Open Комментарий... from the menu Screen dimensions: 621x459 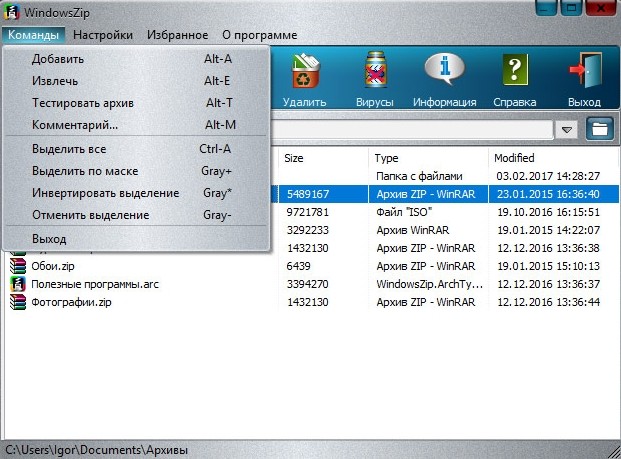[x=75, y=125]
